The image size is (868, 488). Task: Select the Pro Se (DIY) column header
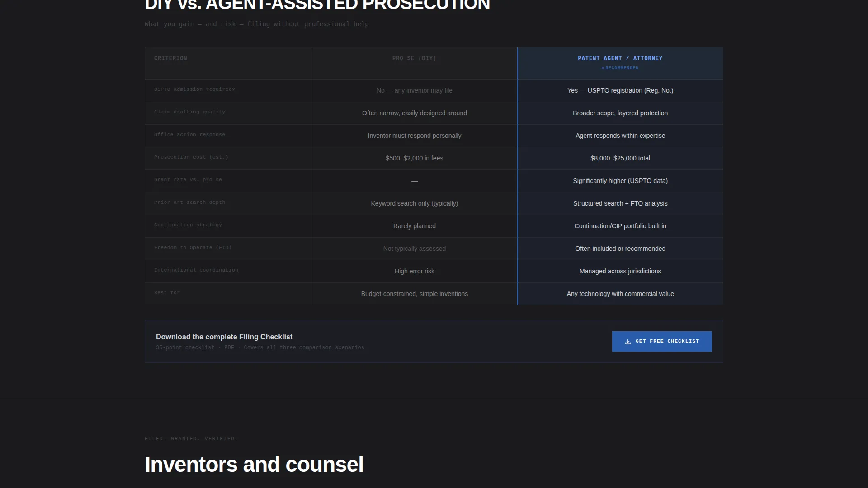[x=415, y=63]
